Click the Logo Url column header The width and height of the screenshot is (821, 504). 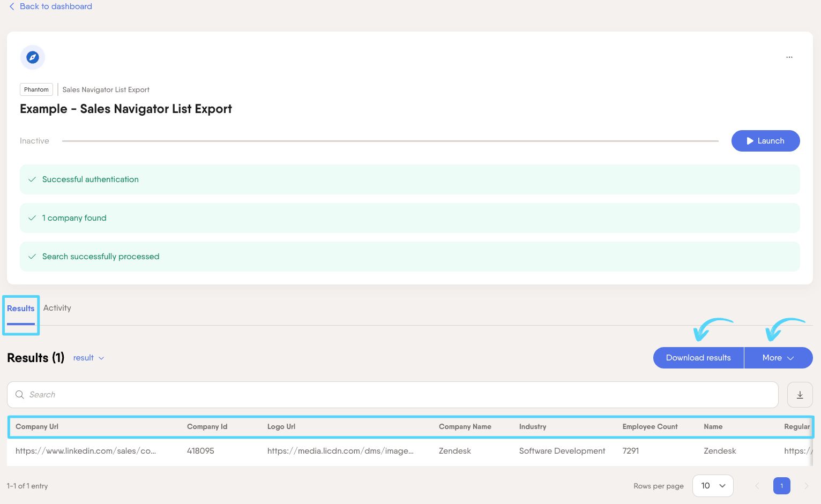(x=281, y=427)
